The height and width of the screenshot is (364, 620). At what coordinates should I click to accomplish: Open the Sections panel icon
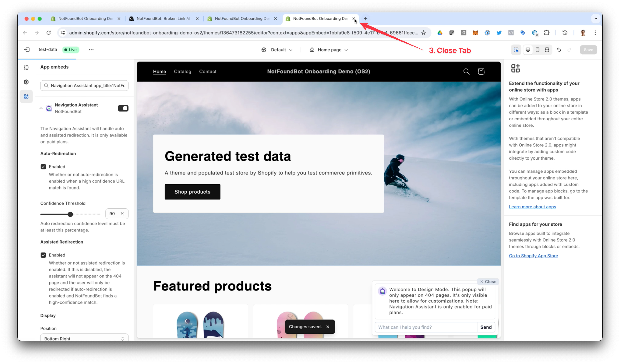26,67
